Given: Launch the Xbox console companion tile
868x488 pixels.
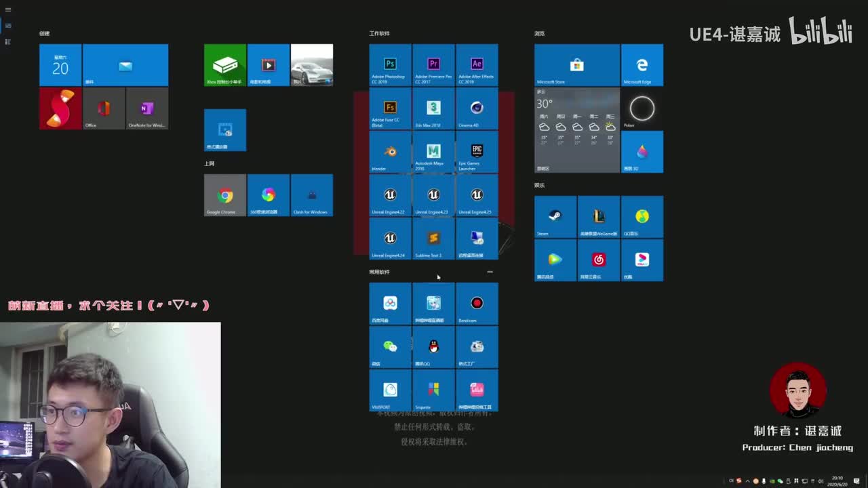Looking at the screenshot, I should click(x=225, y=65).
